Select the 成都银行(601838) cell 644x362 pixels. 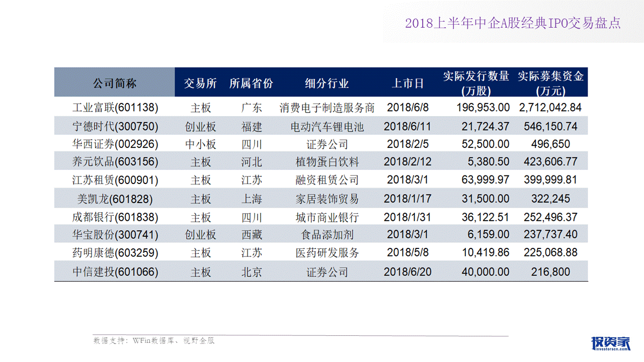115,217
